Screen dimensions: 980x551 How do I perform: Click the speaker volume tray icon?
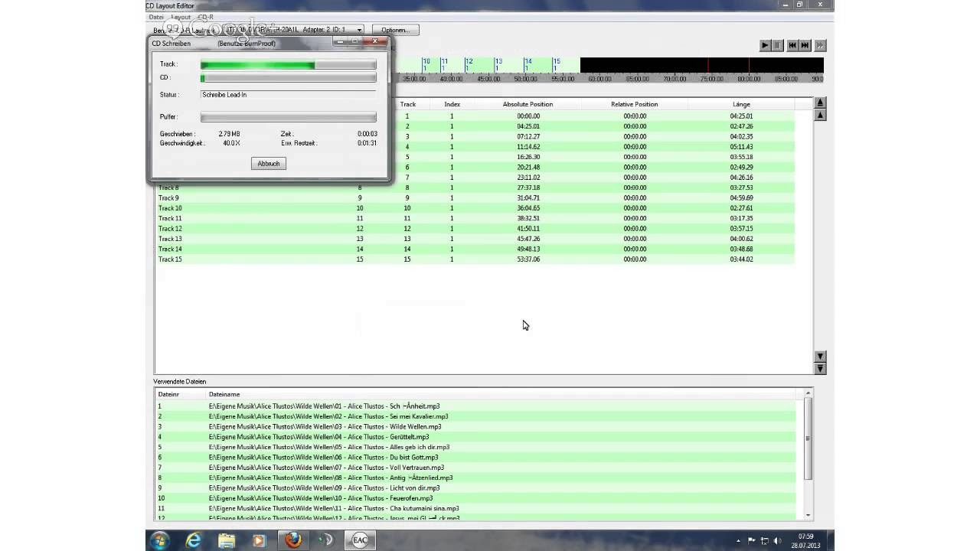pyautogui.click(x=778, y=541)
